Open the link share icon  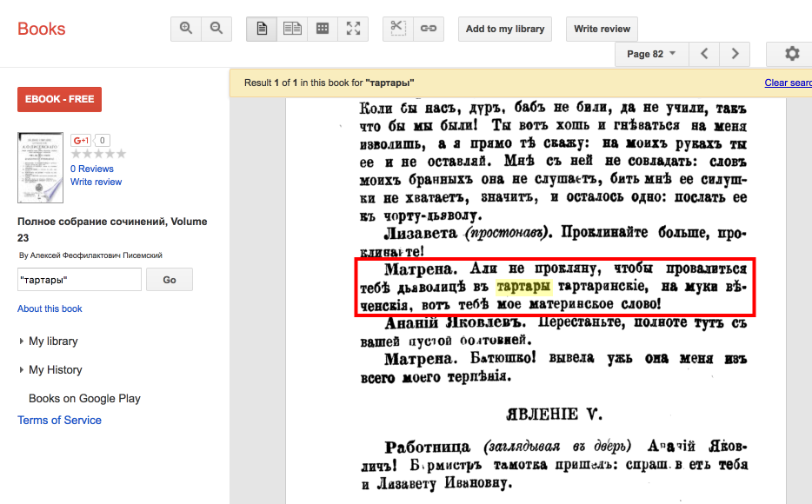(429, 29)
